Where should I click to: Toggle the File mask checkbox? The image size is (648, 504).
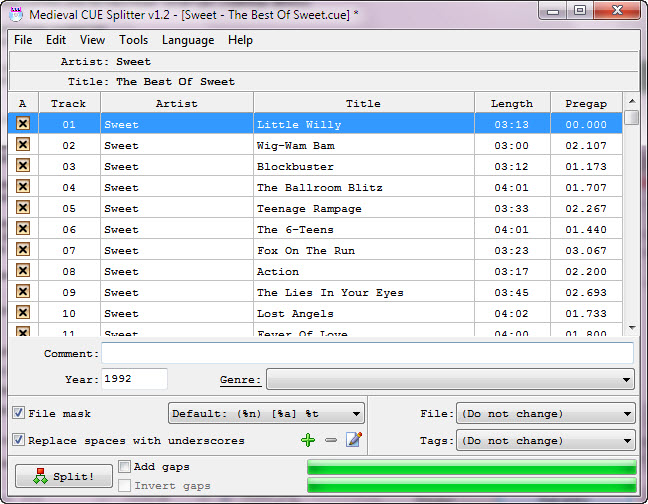(x=18, y=413)
